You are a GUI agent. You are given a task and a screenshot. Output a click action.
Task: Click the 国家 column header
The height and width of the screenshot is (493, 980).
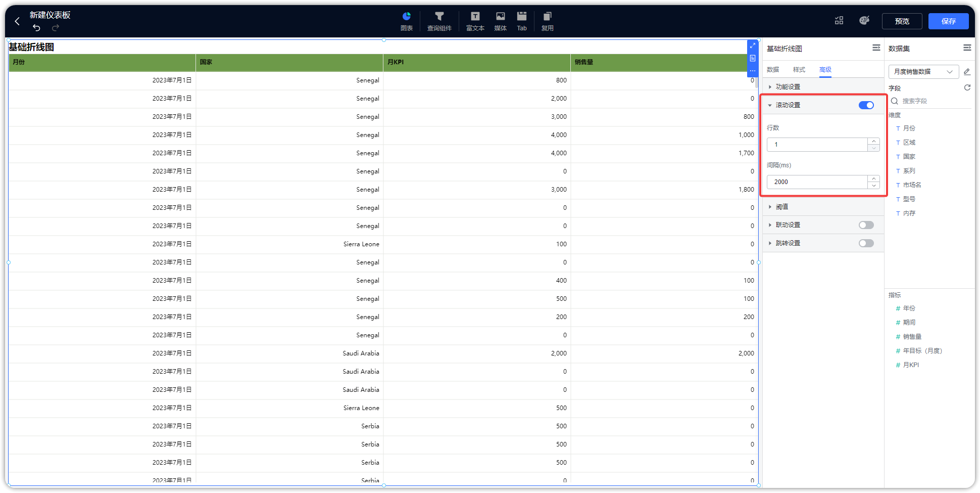point(289,62)
